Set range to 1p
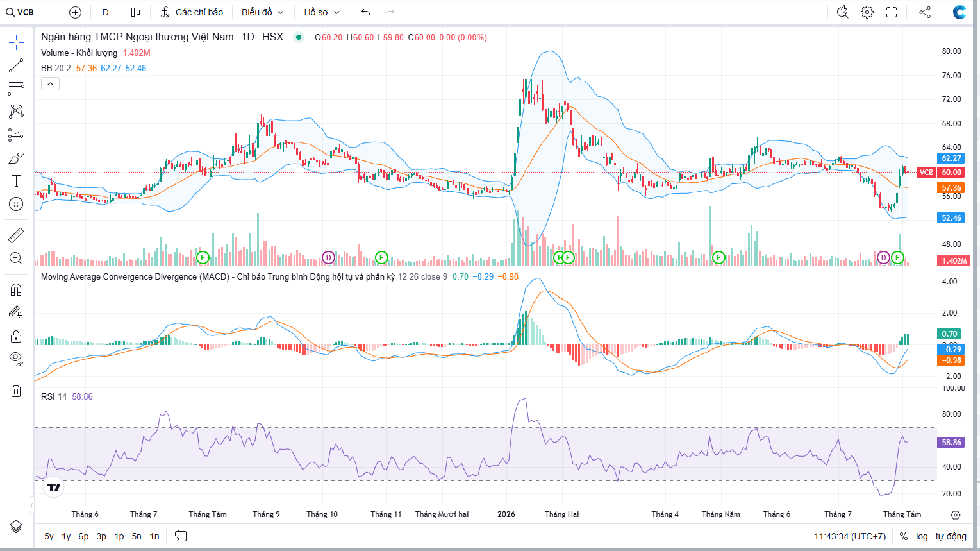The image size is (980, 551). point(119,536)
